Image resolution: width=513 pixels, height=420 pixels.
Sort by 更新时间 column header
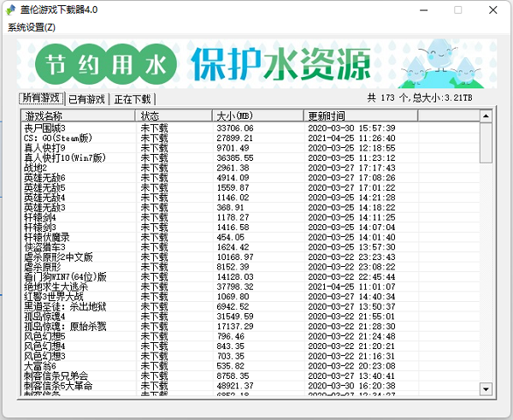click(361, 115)
